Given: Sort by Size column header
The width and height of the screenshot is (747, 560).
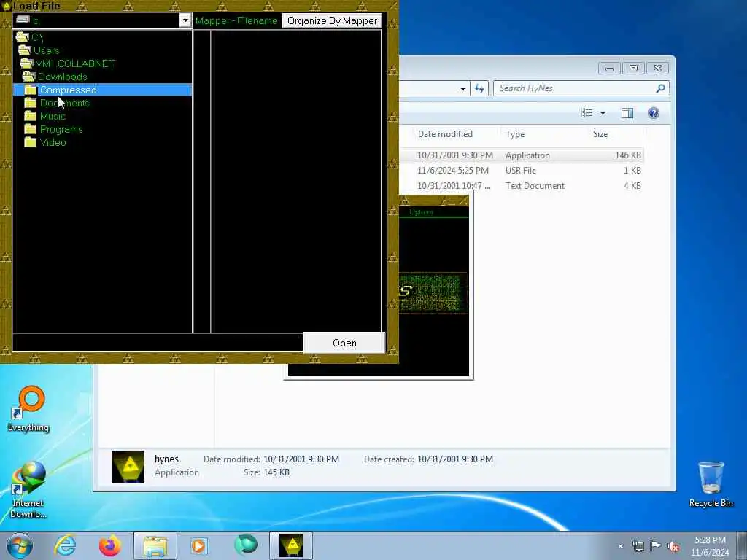Looking at the screenshot, I should [x=600, y=134].
